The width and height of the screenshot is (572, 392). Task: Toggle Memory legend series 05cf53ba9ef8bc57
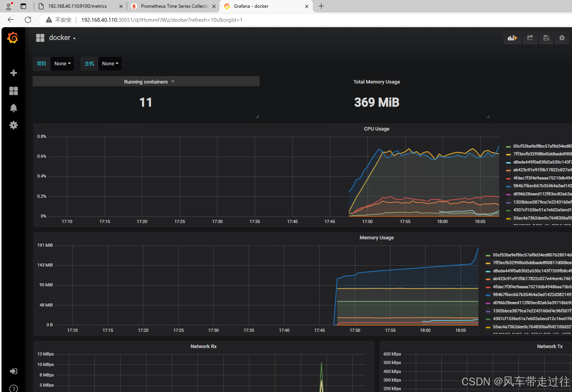tap(532, 255)
